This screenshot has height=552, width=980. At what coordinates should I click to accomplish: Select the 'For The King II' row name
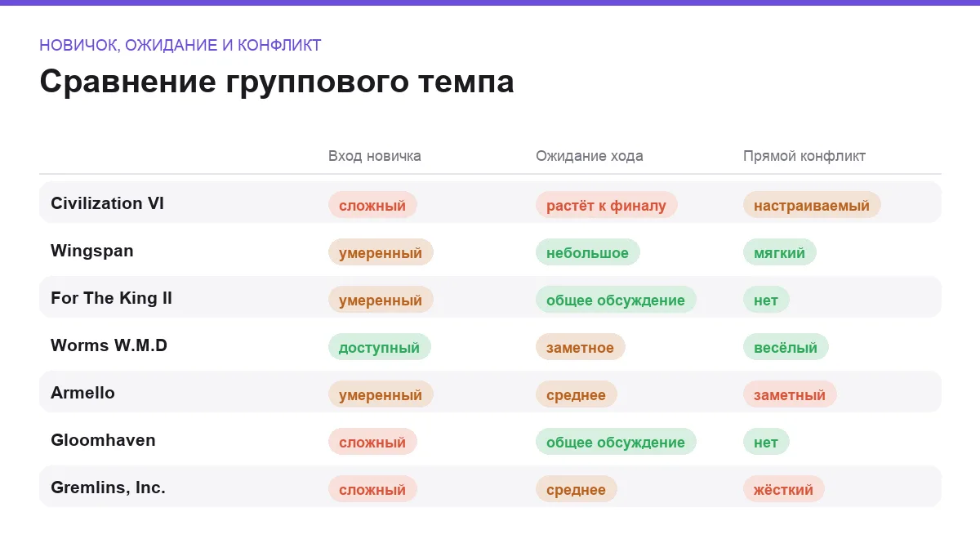coord(111,298)
